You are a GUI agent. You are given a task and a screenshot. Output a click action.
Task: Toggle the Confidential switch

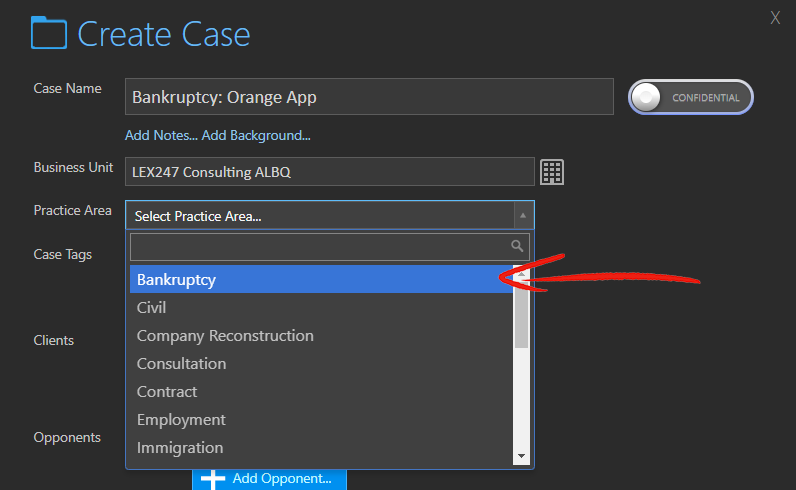pos(690,97)
